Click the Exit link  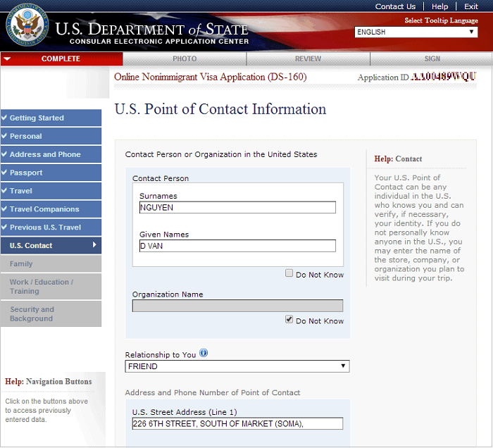(x=471, y=6)
